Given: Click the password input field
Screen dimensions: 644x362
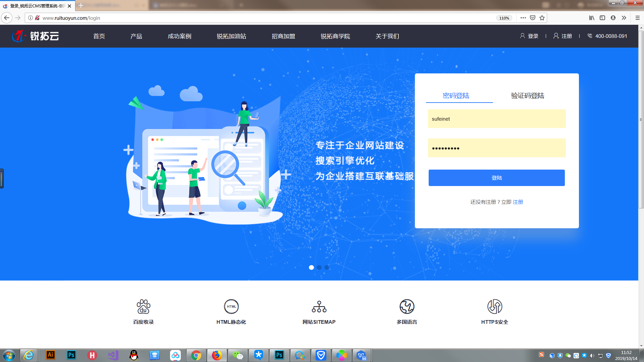Looking at the screenshot, I should point(496,148).
